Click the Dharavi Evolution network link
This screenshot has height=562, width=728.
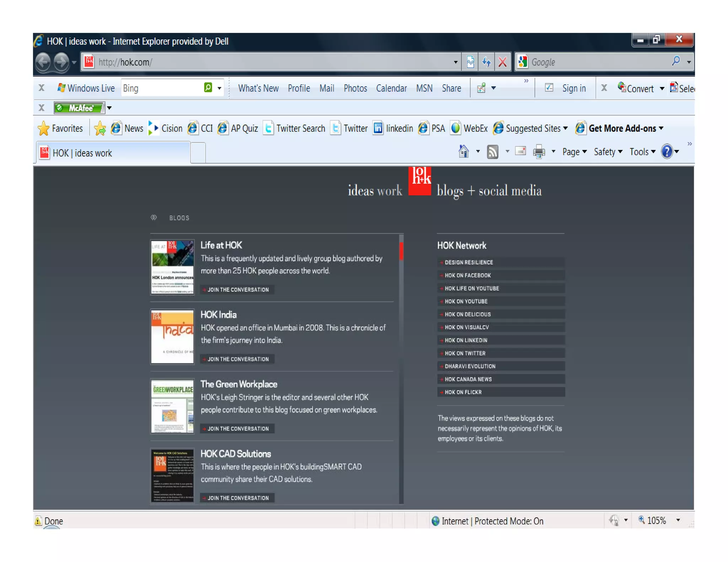click(x=500, y=366)
